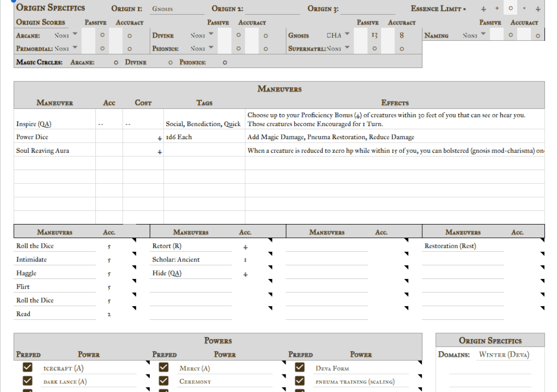
Task: Click the Haggle maneuver entry
Action: [55, 273]
